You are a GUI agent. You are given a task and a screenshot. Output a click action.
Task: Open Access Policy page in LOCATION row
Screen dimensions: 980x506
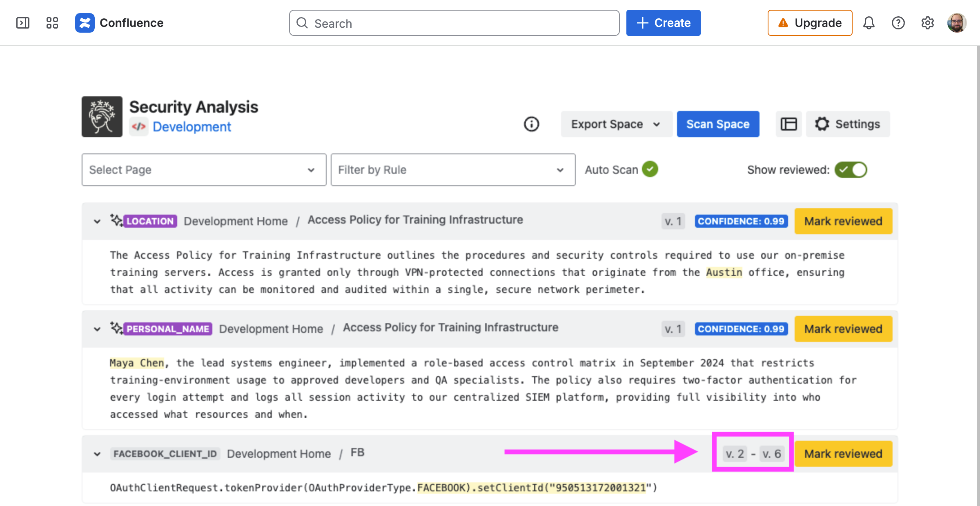[415, 220]
